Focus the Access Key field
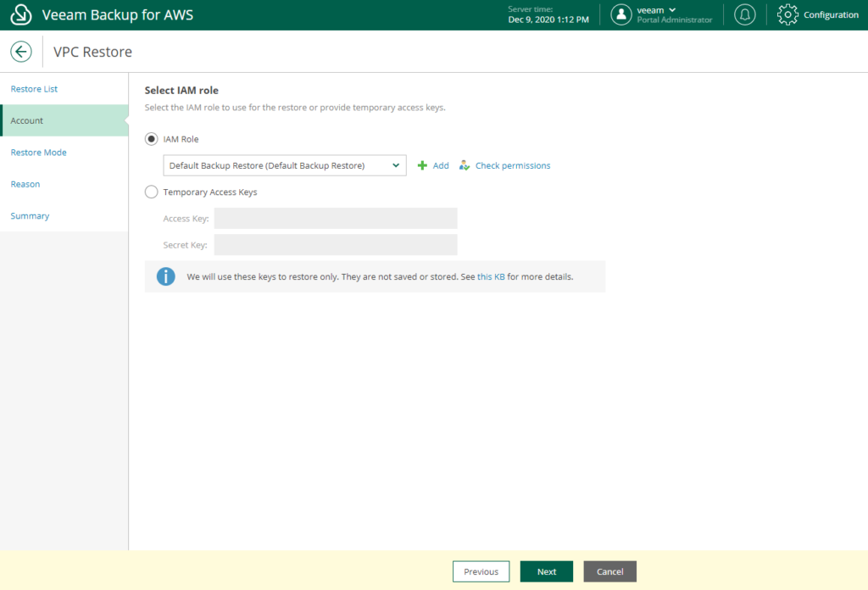Screen dimensions: 868x590 point(336,218)
